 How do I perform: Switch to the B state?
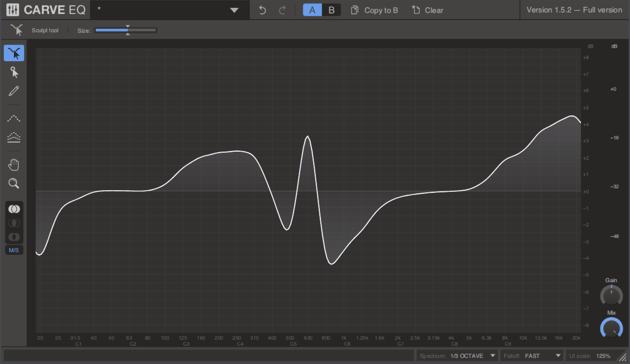331,10
